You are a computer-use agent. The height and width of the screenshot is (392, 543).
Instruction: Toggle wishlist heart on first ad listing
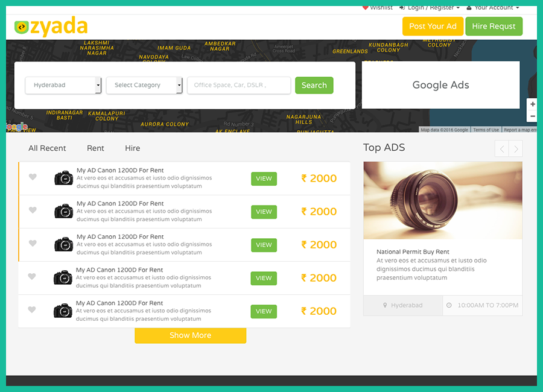33,177
